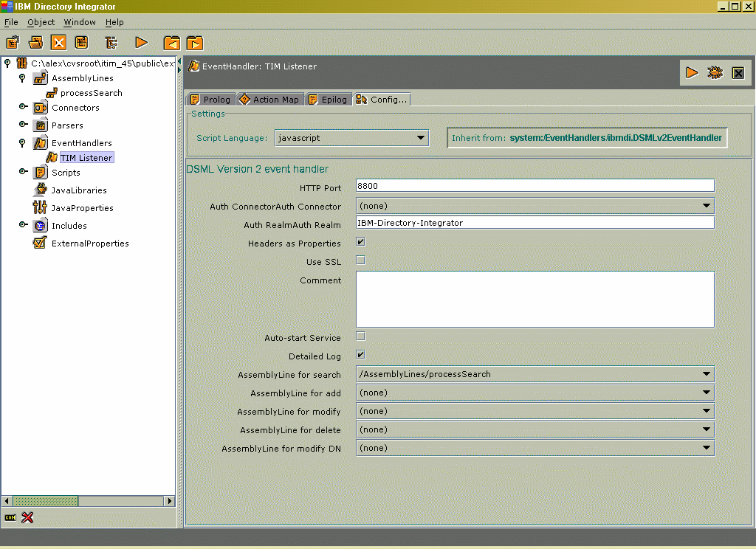Check the Auto-start Service checkbox

coord(360,336)
